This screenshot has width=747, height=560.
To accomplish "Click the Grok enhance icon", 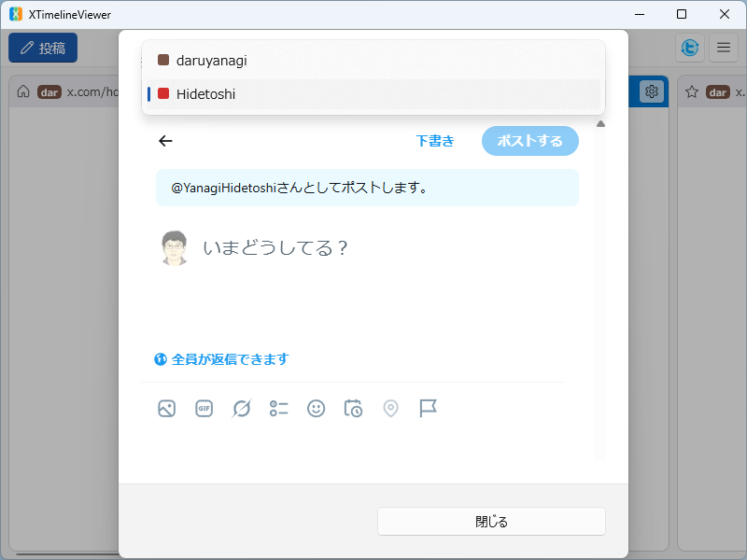I will click(x=242, y=409).
